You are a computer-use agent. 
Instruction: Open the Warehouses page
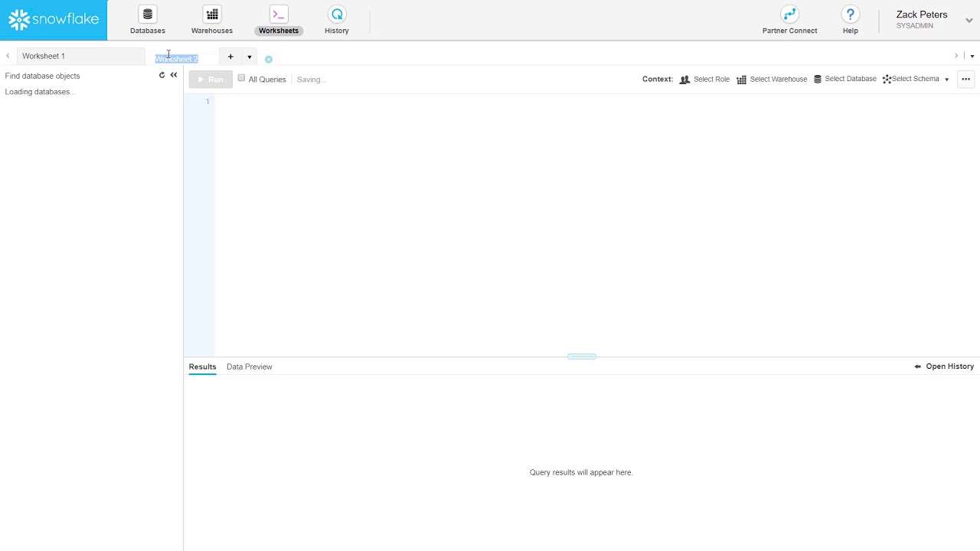212,21
